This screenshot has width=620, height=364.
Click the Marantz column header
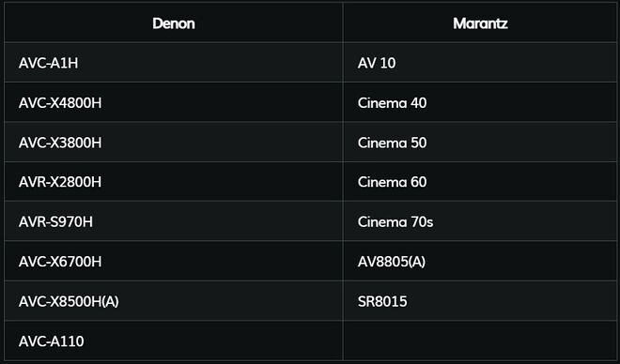point(480,23)
